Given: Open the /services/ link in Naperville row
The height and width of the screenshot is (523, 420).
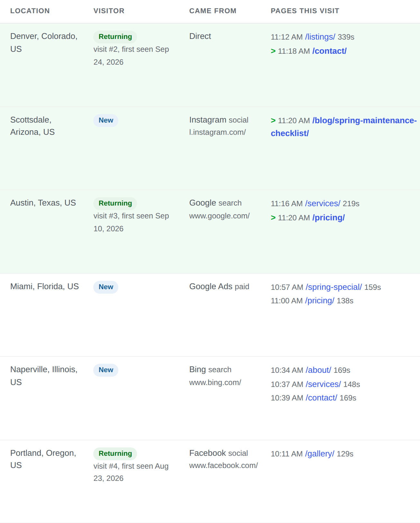Looking at the screenshot, I should [x=323, y=384].
